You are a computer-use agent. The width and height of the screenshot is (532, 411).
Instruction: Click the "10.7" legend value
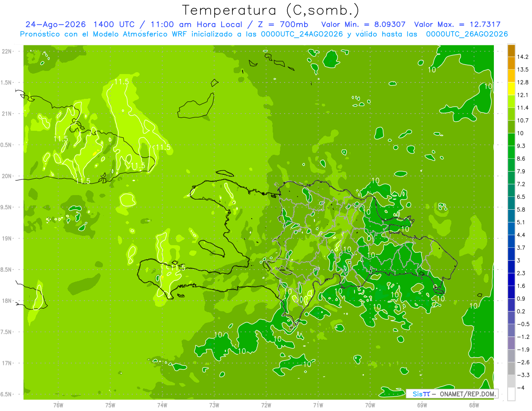523,121
